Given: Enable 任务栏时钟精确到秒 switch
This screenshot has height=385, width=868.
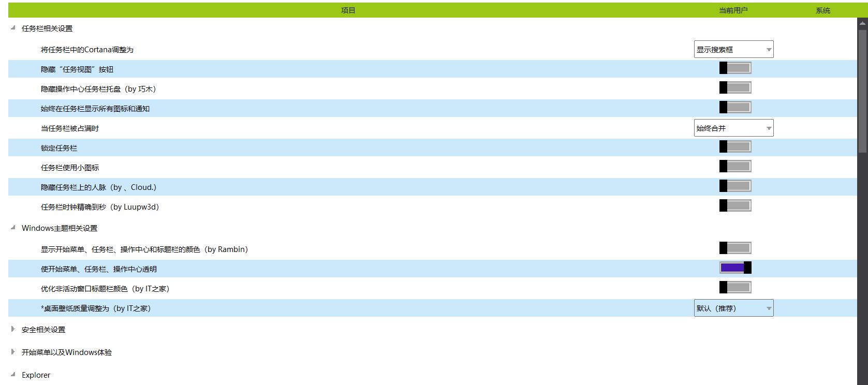Looking at the screenshot, I should 735,206.
